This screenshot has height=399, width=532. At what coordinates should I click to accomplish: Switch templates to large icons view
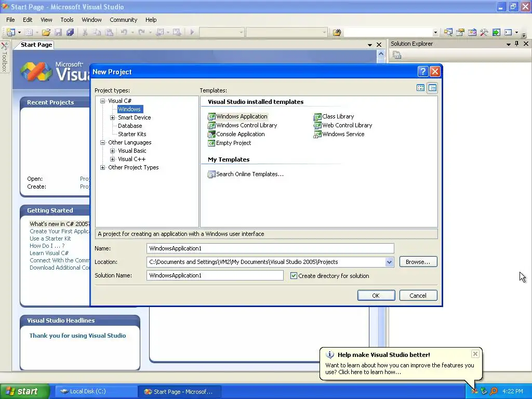(420, 88)
